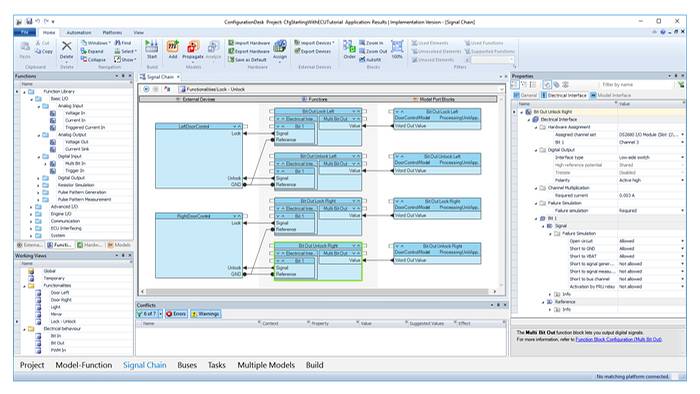Toggle the Used Elements filter
The width and height of the screenshot is (700, 394).
[429, 43]
